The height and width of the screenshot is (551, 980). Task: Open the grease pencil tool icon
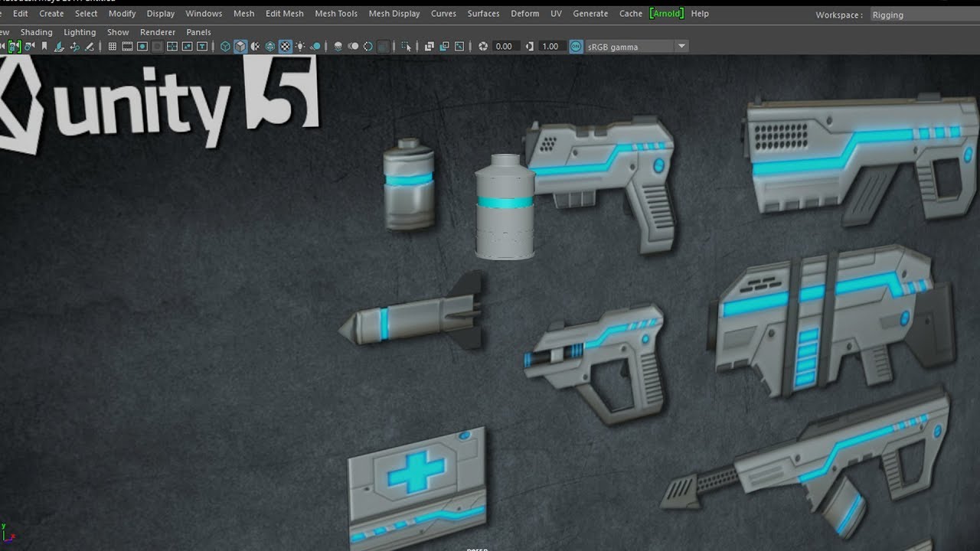click(89, 47)
